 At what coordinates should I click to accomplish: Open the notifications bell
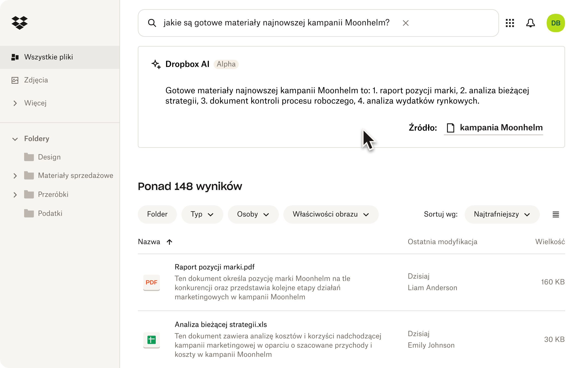[x=530, y=23]
